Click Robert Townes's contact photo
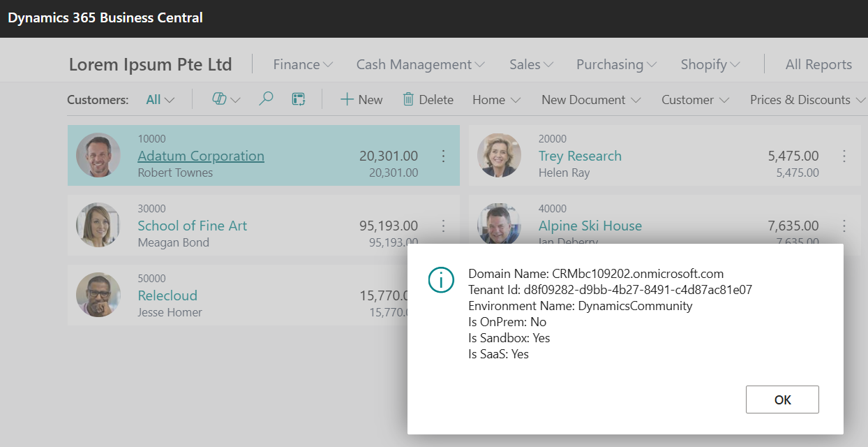Image resolution: width=868 pixels, height=447 pixels. 98,155
